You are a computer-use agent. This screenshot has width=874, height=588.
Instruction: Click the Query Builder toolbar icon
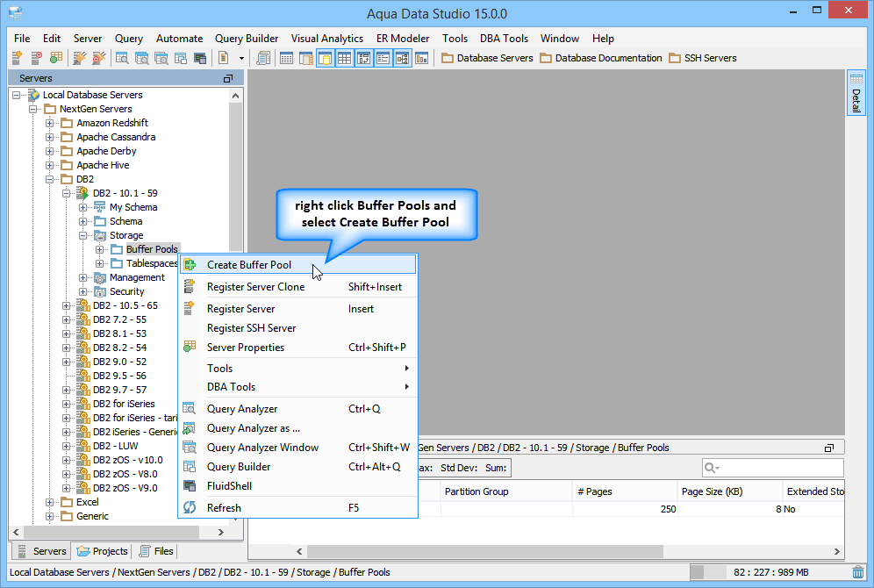(181, 58)
